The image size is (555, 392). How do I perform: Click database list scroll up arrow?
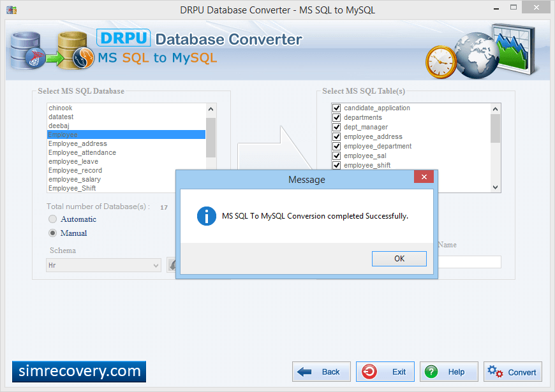[x=211, y=109]
